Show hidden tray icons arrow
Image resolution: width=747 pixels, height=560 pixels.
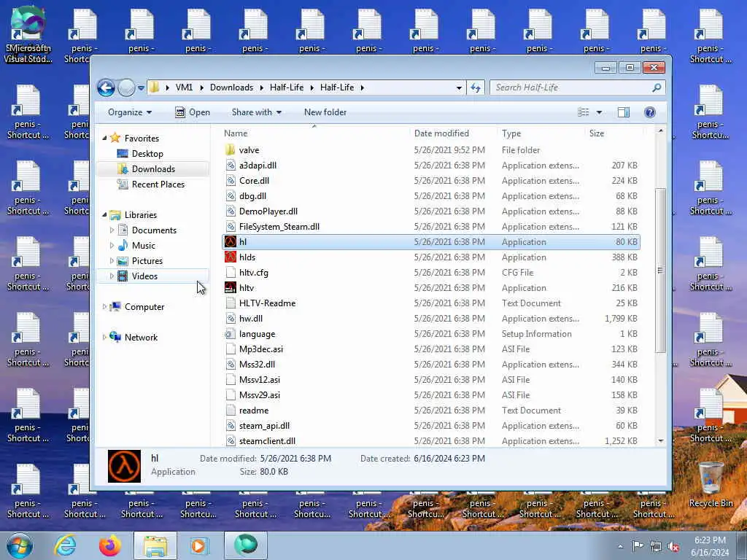tap(620, 547)
